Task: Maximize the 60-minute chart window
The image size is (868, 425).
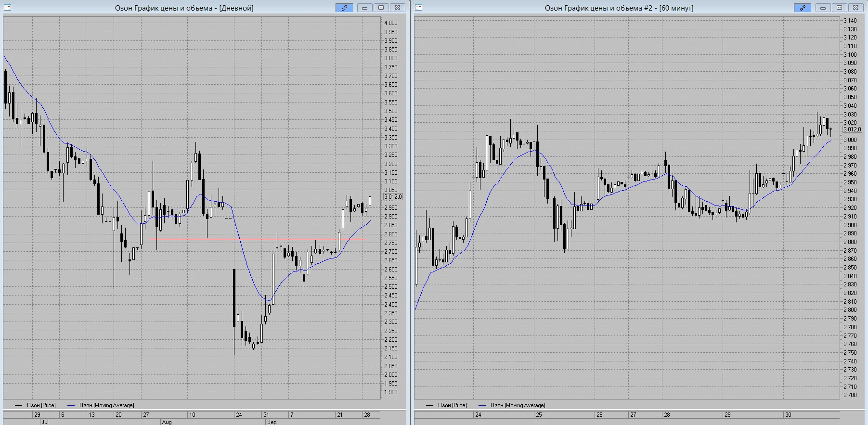Action: point(839,8)
